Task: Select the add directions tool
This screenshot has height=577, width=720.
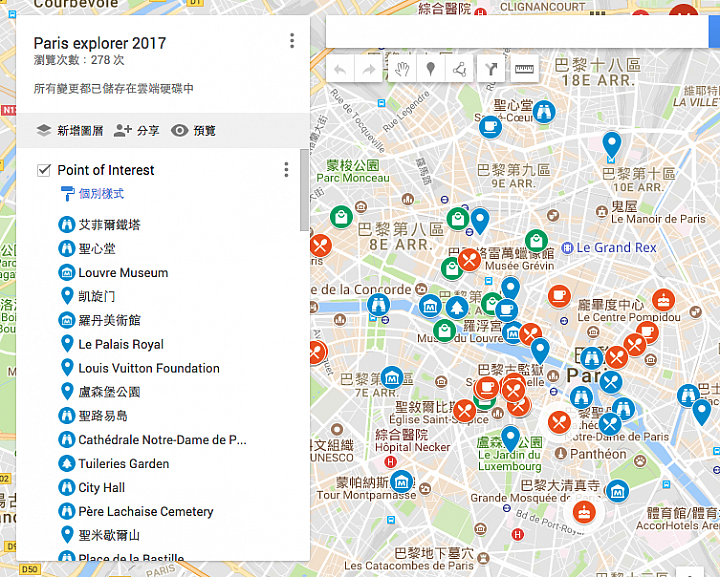Action: coord(491,69)
